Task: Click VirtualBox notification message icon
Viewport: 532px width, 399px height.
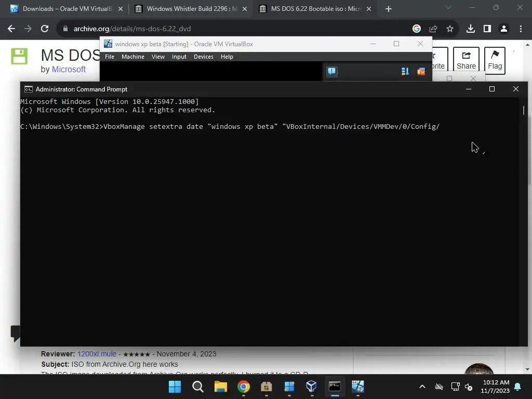Action: pos(332,71)
